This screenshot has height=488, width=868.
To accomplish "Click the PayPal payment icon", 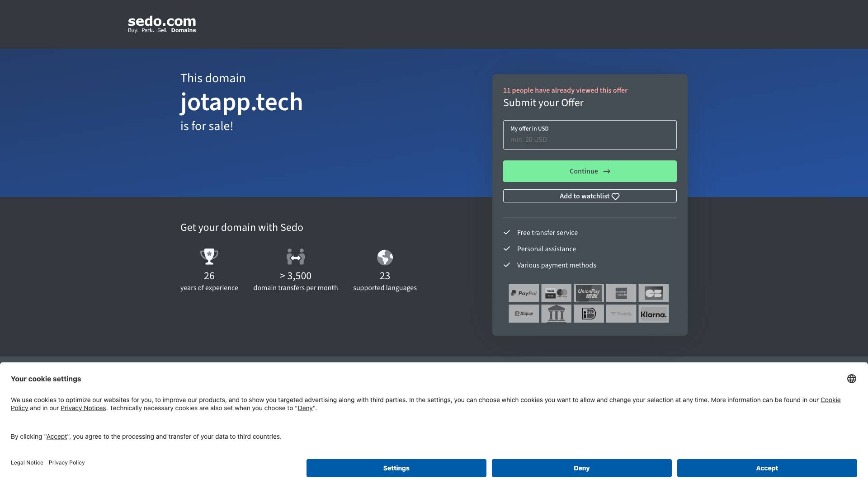I will coord(524,293).
